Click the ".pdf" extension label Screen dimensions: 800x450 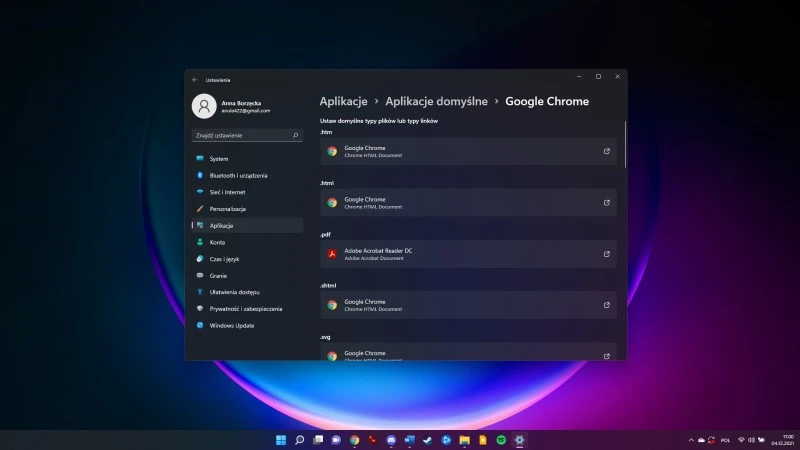[326, 235]
